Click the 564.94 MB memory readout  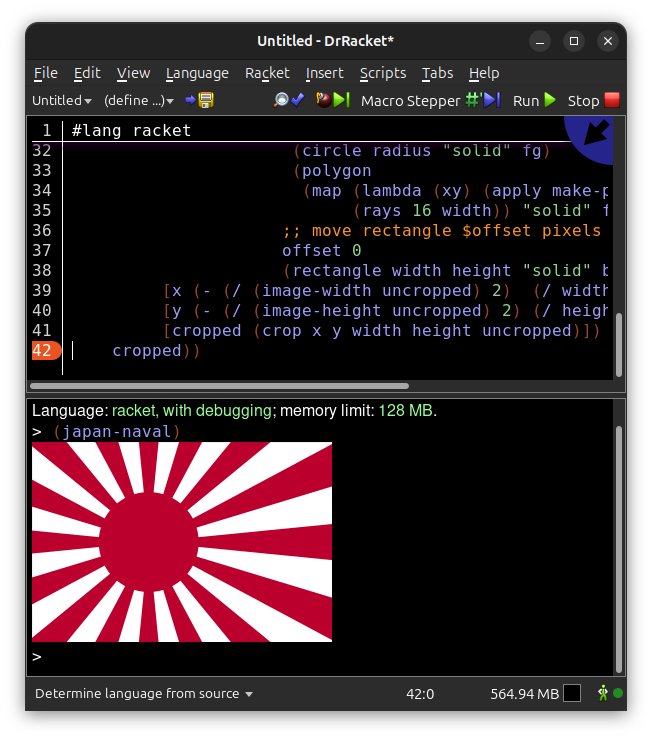[x=524, y=694]
